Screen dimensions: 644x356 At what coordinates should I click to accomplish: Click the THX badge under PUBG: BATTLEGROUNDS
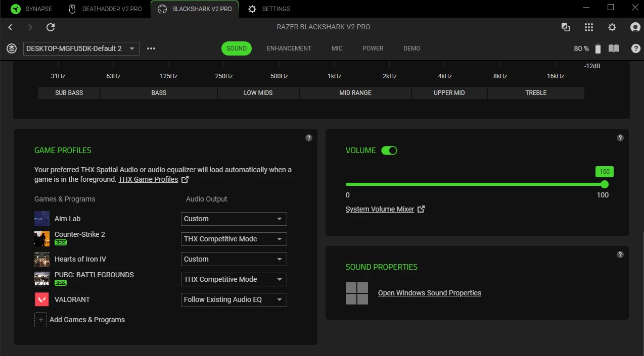point(61,283)
